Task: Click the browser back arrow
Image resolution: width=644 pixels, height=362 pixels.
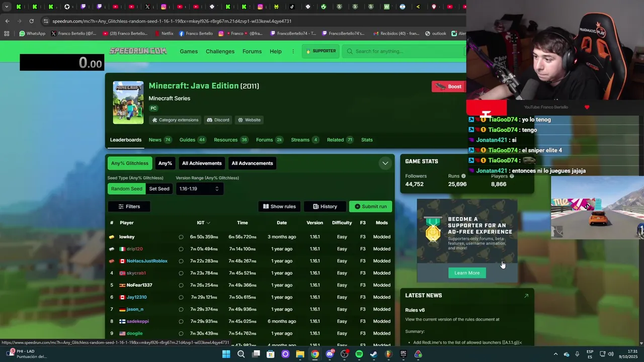Action: coord(7,21)
